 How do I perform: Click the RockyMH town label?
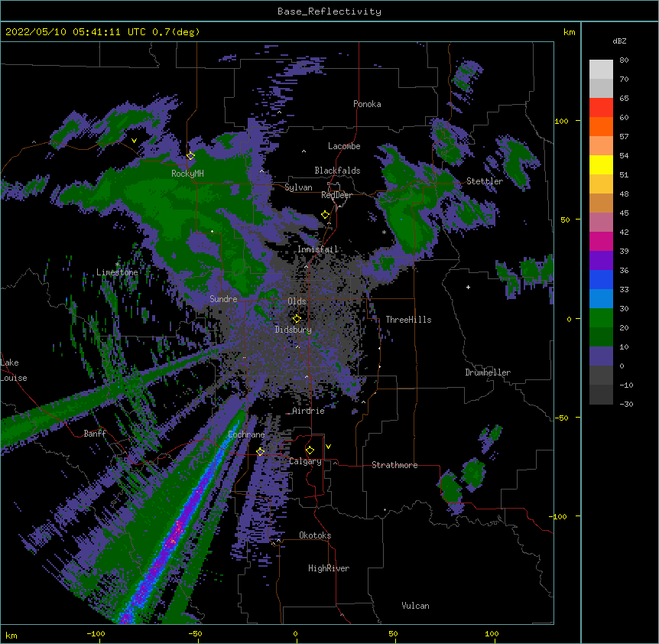pyautogui.click(x=187, y=174)
